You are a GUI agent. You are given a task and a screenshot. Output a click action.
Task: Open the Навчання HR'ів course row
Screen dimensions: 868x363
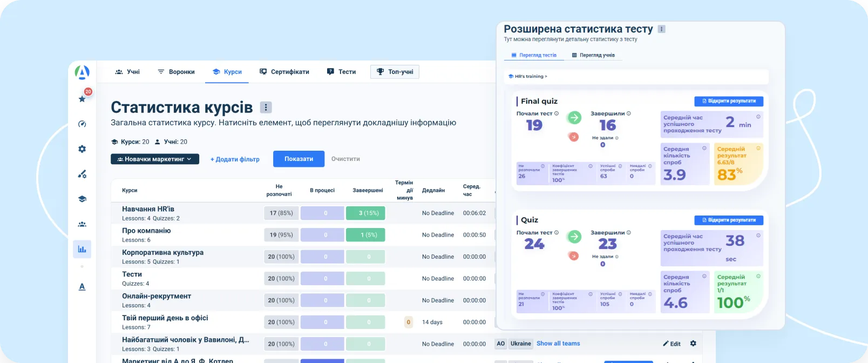pyautogui.click(x=148, y=209)
